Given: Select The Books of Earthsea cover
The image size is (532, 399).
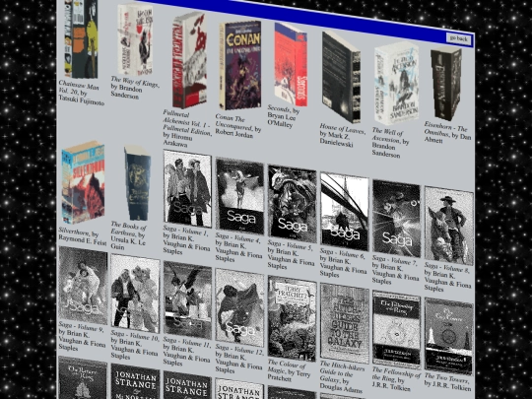Looking at the screenshot, I should tap(137, 183).
